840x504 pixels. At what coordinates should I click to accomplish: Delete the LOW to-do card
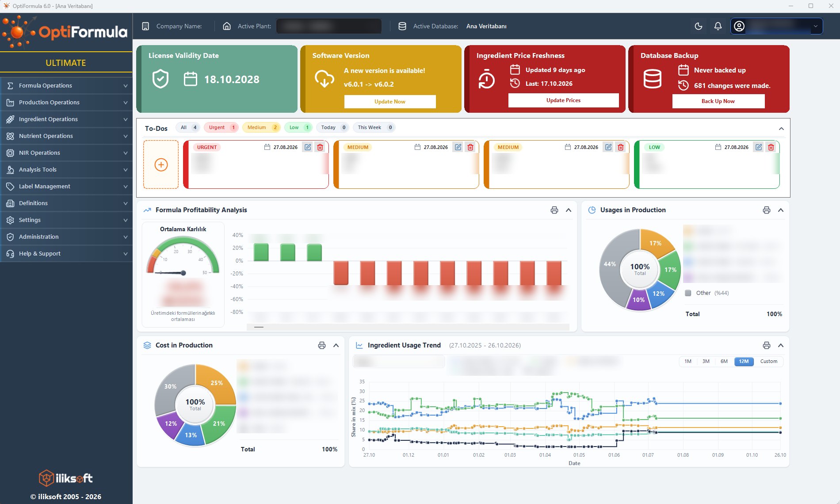point(771,147)
